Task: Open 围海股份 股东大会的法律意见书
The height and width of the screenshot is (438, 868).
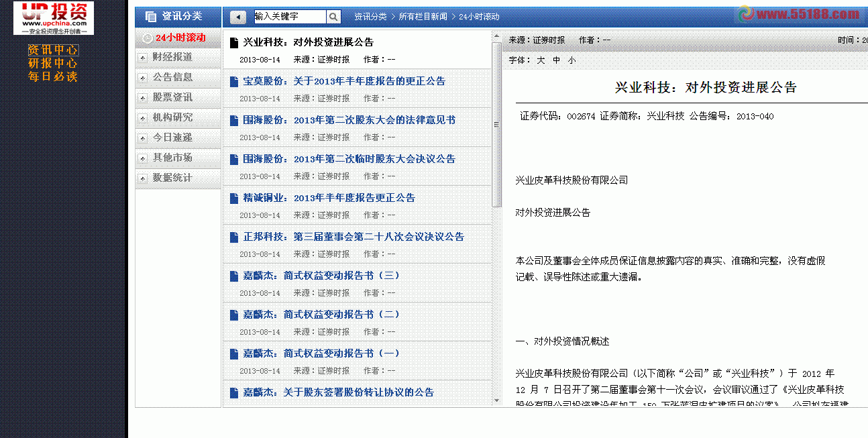Action: point(349,120)
